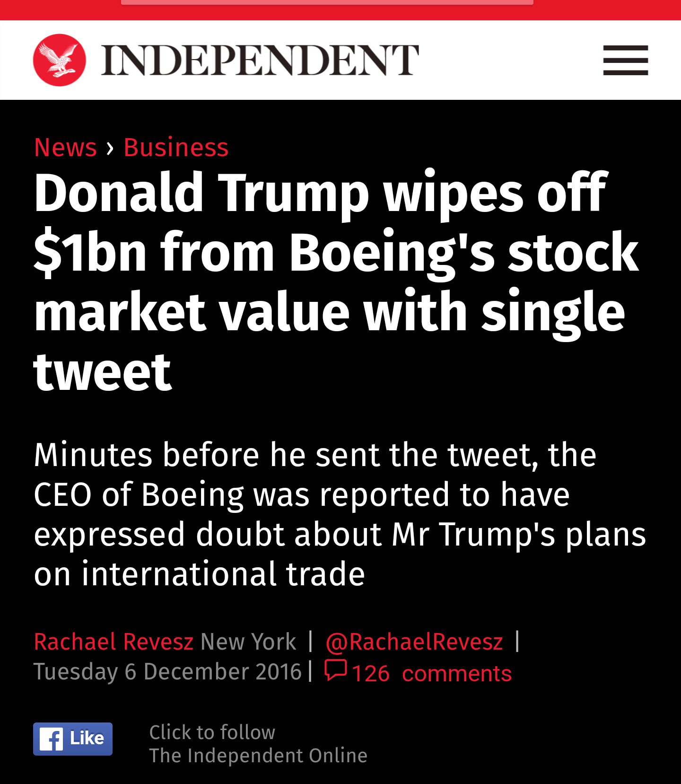Viewport: 681px width, 784px height.
Task: Select The Independent Online label
Action: (258, 756)
